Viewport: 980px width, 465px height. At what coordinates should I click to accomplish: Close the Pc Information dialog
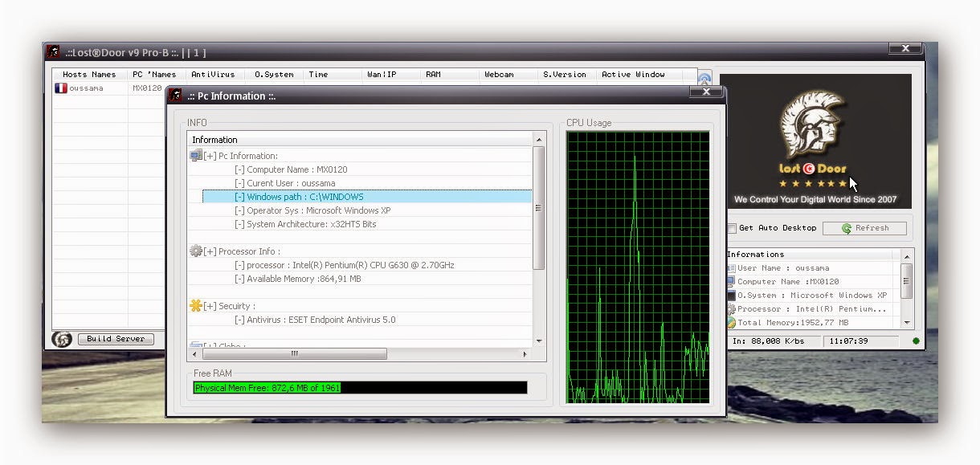pos(706,92)
